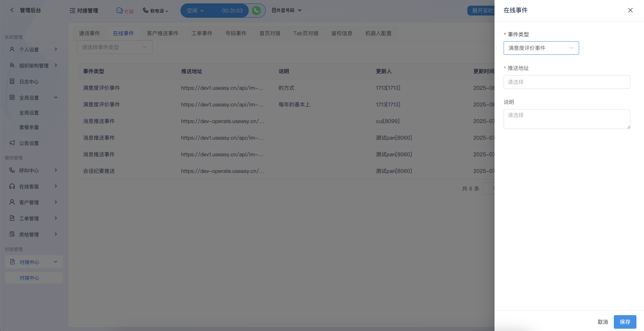
Task: Open the 空闲 agent status dropdown
Action: [x=195, y=11]
